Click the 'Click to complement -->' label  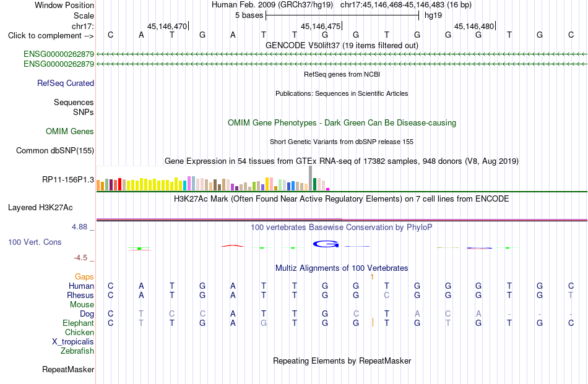[x=51, y=36]
